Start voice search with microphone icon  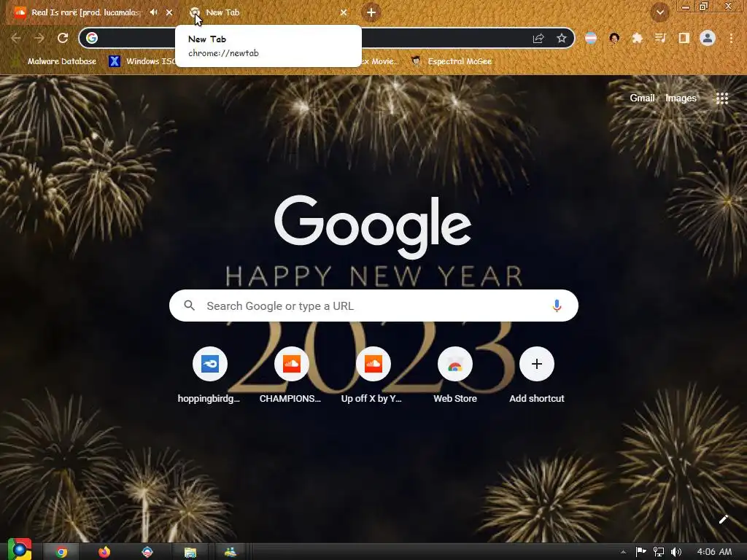click(x=557, y=306)
